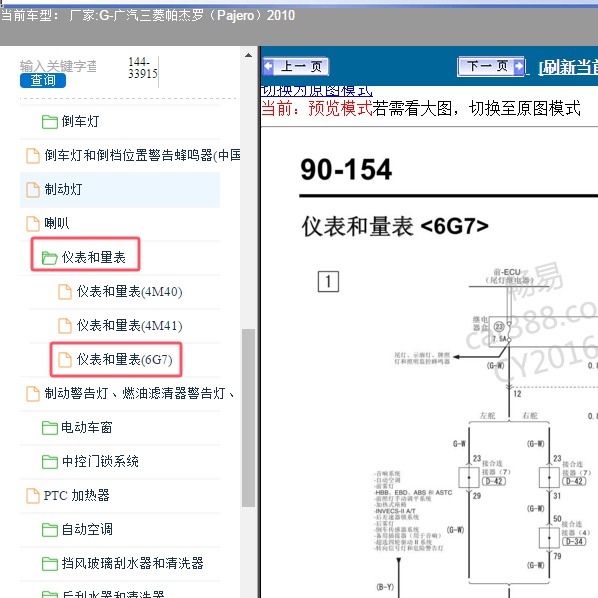This screenshot has height=598, width=598.
Task: Select the 制动灯 entry
Action: click(x=120, y=190)
